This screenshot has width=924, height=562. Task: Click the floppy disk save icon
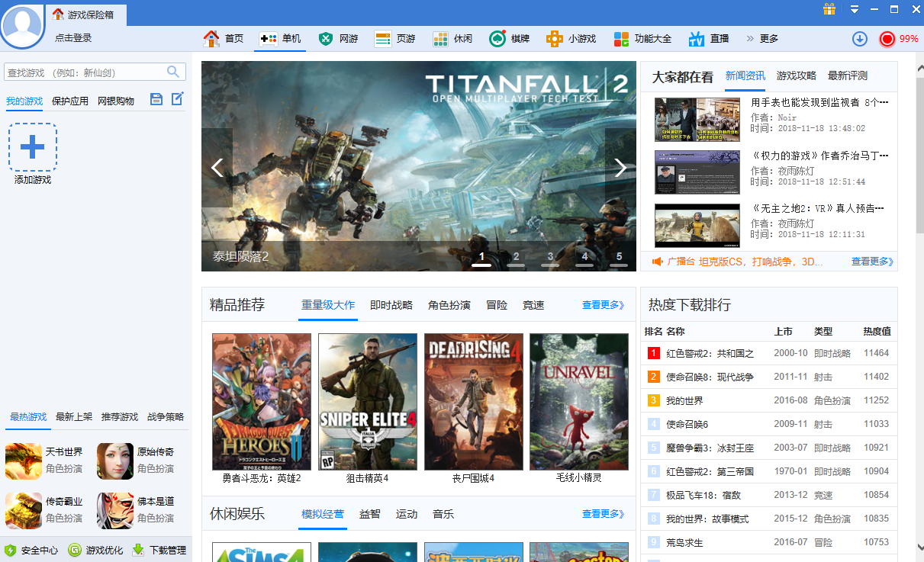point(156,99)
